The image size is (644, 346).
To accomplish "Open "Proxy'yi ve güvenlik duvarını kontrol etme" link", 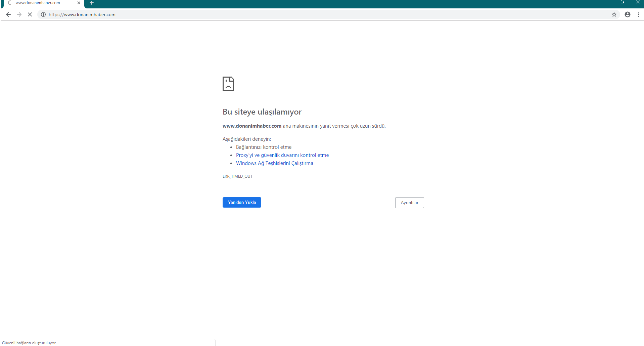I will point(282,155).
